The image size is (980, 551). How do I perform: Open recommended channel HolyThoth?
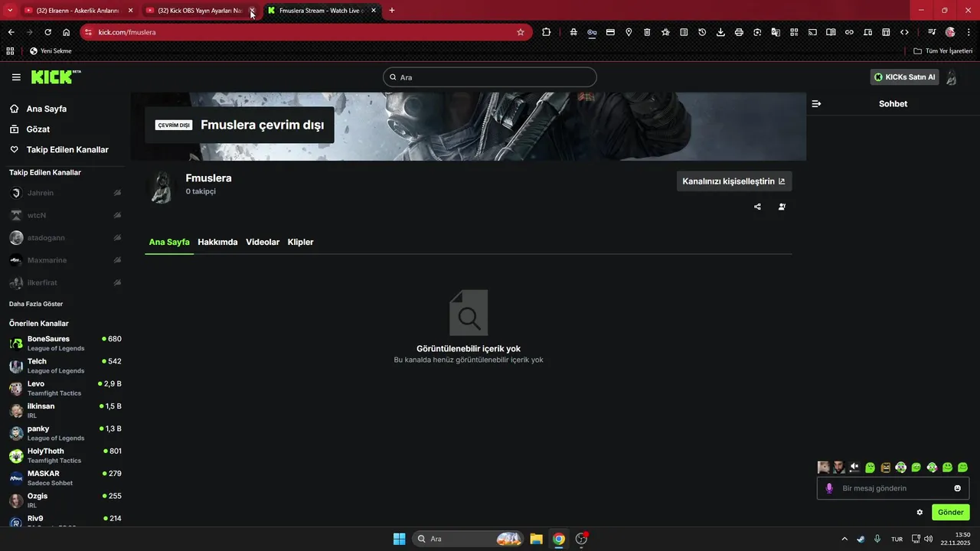point(65,455)
